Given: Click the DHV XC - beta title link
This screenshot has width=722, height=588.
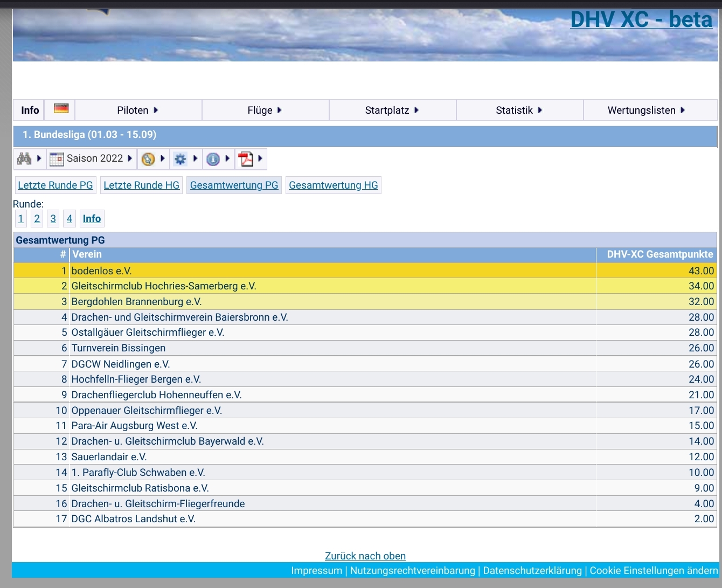Looking at the screenshot, I should click(641, 19).
